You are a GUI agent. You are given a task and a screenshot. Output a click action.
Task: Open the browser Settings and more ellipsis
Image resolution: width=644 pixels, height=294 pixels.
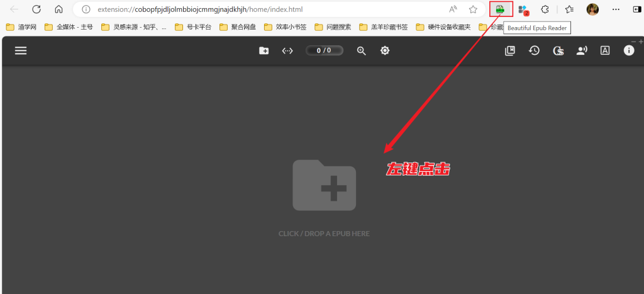tap(616, 9)
